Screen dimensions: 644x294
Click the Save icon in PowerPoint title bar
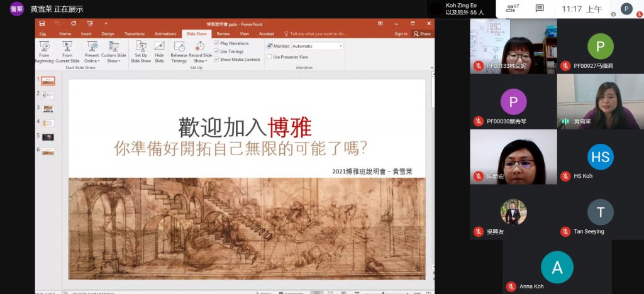click(42, 24)
